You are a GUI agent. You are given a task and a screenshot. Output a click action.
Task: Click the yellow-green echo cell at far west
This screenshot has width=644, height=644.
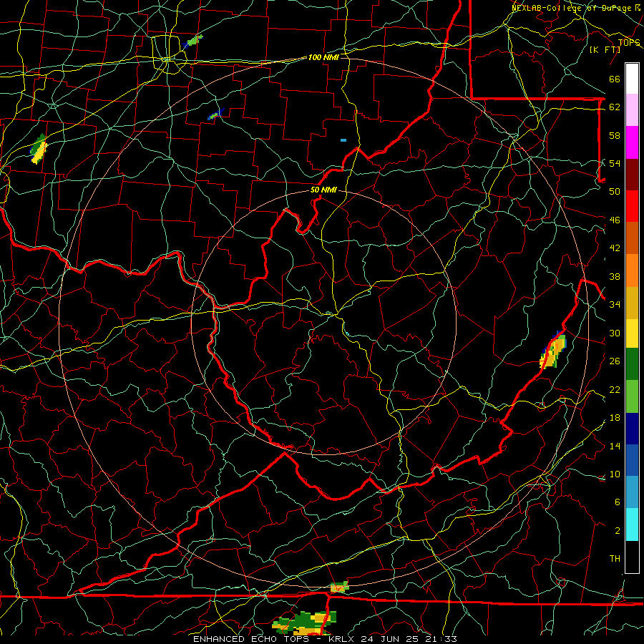39,149
